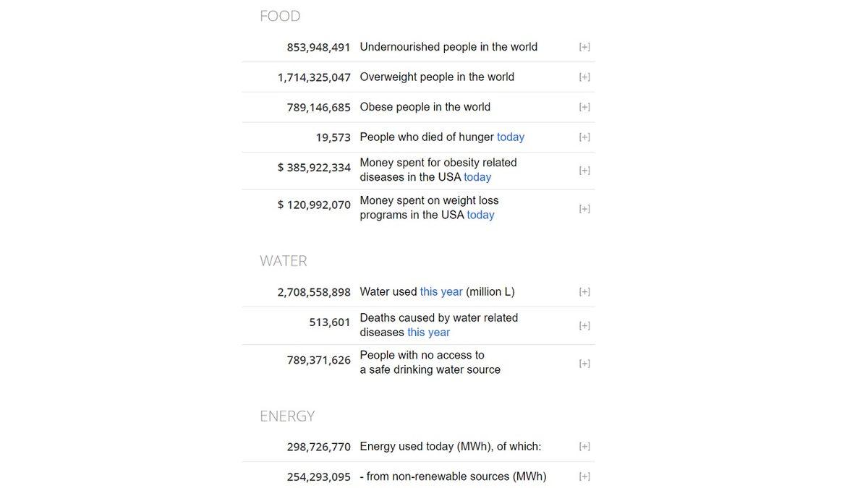
Task: Expand obesity related diseases spending row
Action: (584, 171)
